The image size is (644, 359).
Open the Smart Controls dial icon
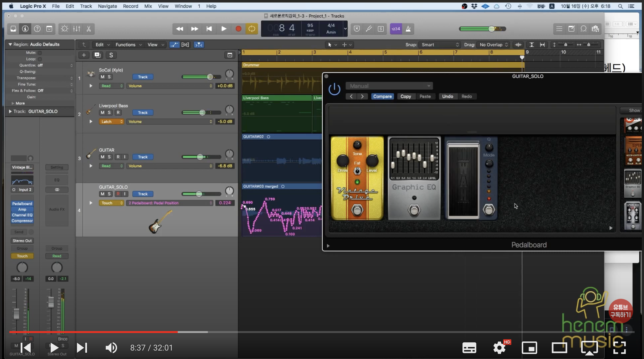(64, 29)
